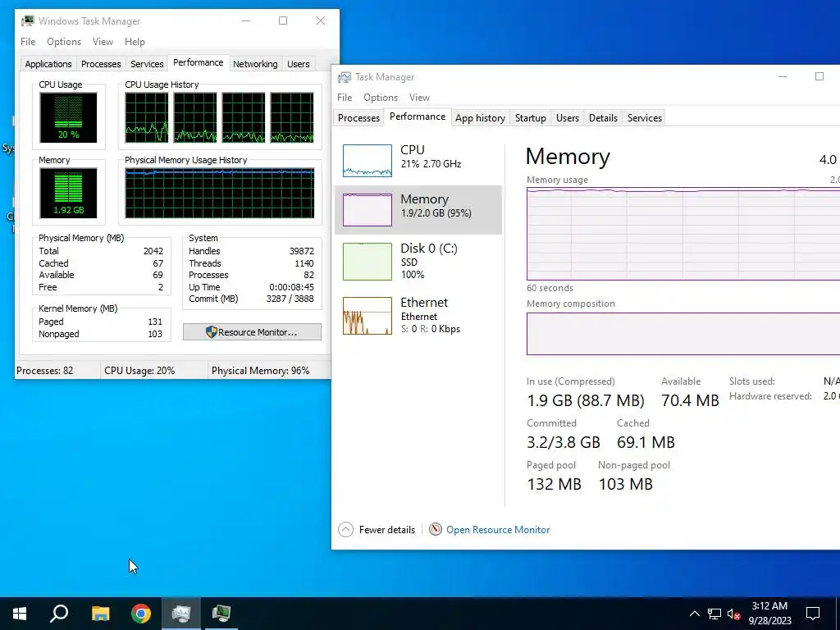This screenshot has height=630, width=840.
Task: Switch to Services tab in classic window
Action: [x=147, y=64]
